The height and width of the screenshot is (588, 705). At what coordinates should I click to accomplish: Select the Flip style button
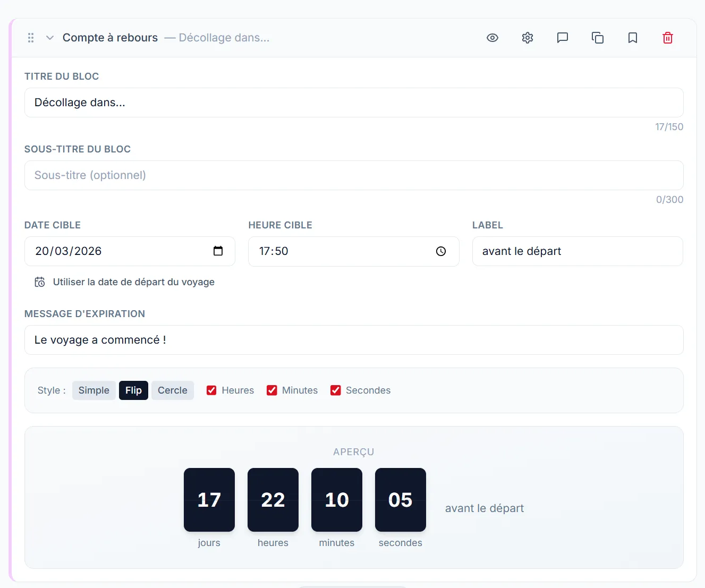133,390
